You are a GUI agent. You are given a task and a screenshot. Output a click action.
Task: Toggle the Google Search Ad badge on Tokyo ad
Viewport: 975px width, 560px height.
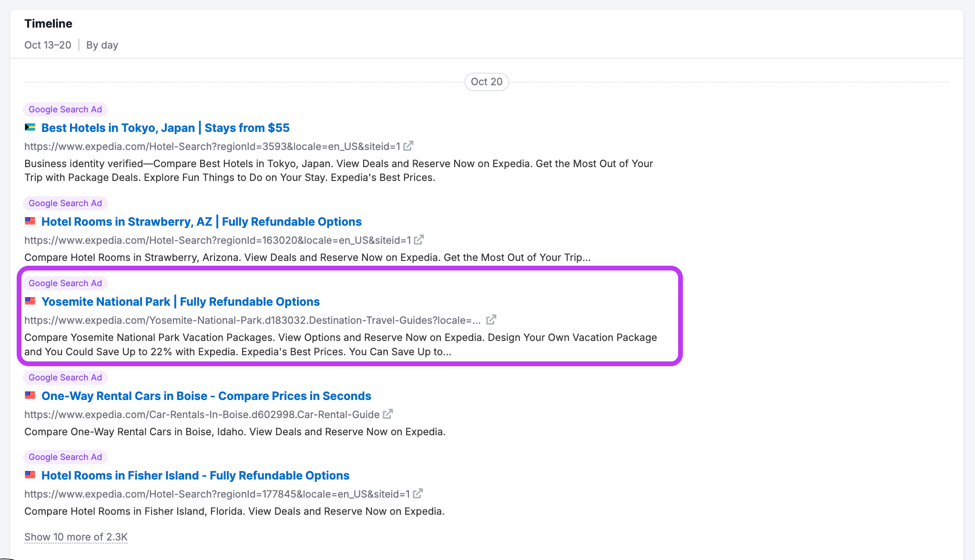pos(65,109)
